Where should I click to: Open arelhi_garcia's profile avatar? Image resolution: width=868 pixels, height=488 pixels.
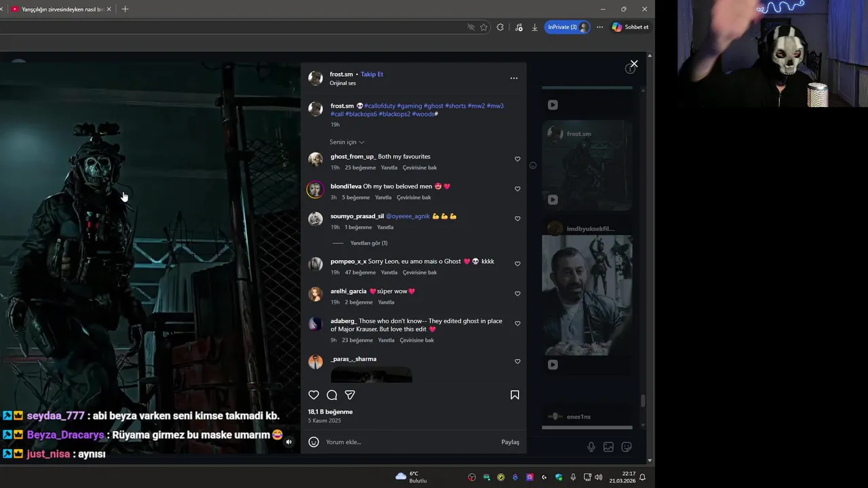pos(315,294)
